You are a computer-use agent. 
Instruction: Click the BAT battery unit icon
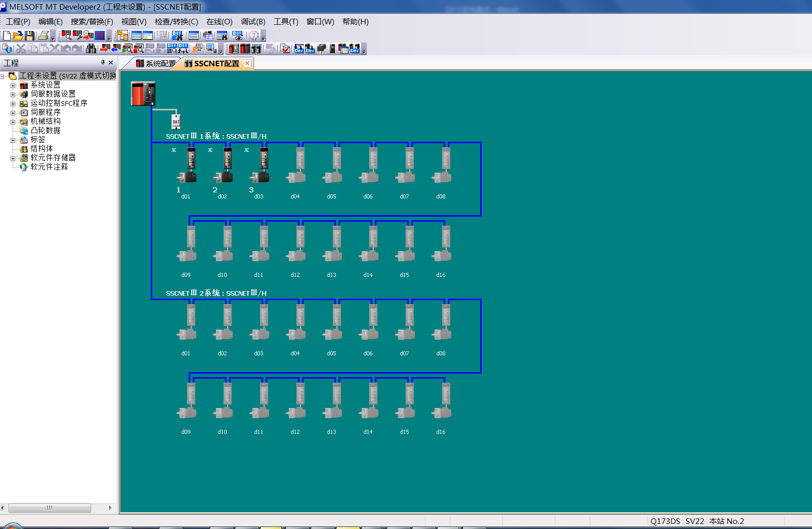click(176, 121)
